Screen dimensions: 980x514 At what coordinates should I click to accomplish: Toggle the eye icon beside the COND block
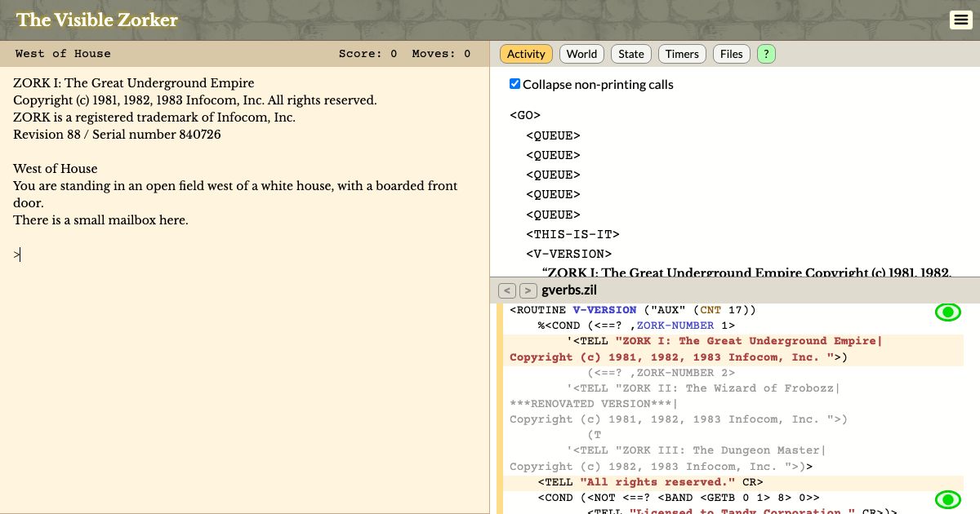[948, 499]
